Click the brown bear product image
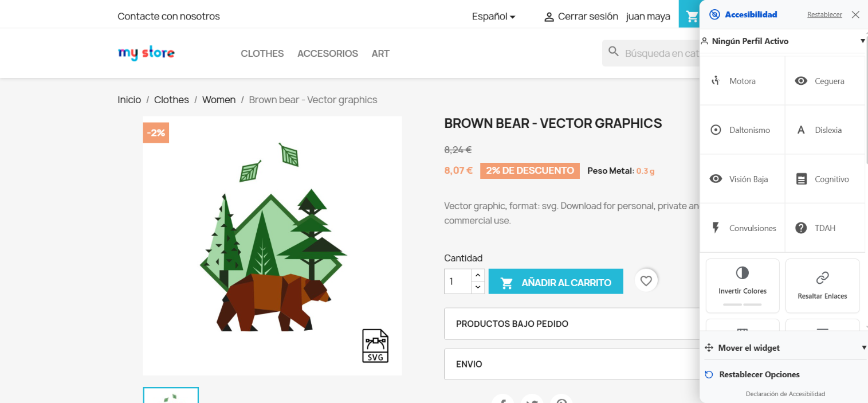 272,246
